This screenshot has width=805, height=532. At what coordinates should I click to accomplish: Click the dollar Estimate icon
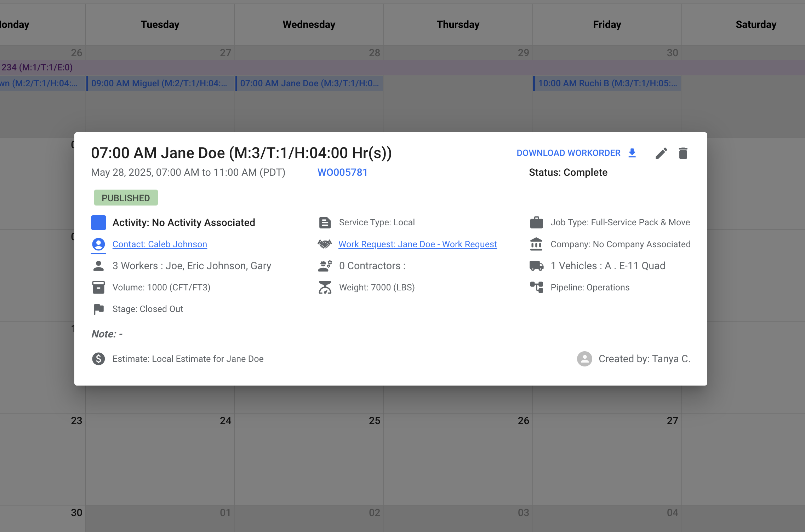point(98,359)
